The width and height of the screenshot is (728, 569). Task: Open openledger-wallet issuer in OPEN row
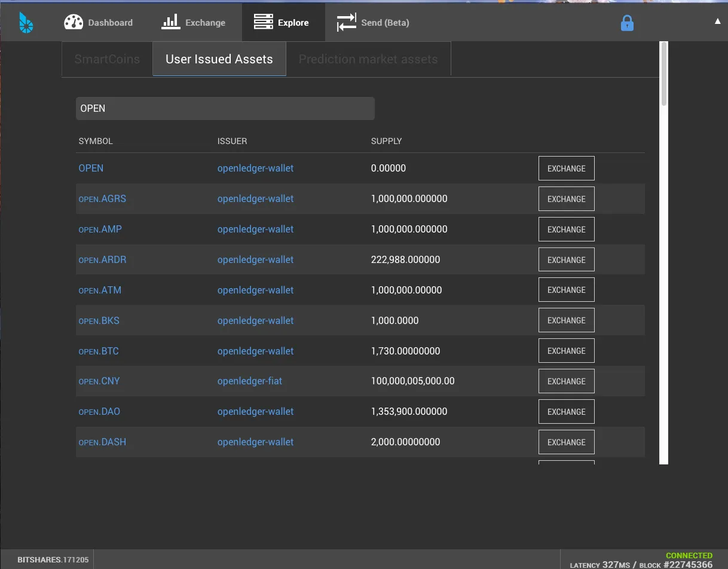pos(256,169)
